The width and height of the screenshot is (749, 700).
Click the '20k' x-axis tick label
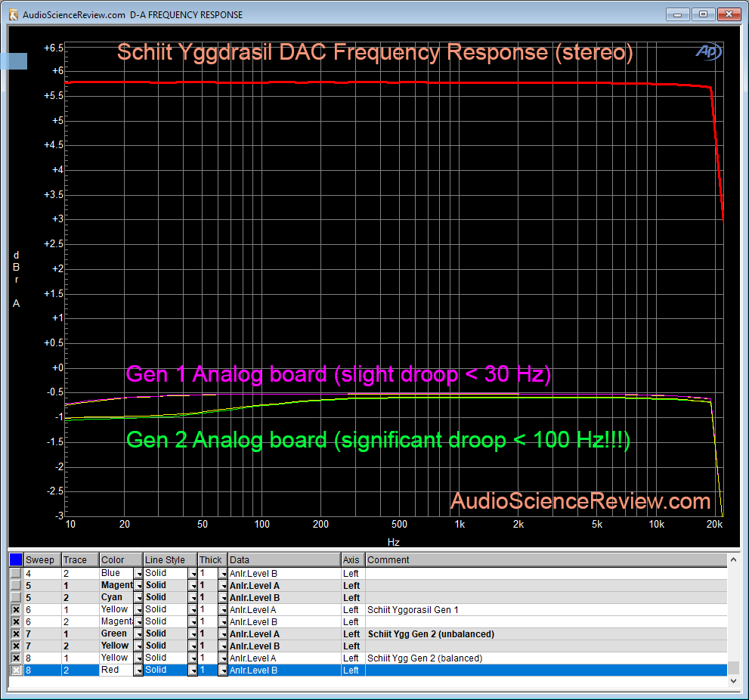714,524
